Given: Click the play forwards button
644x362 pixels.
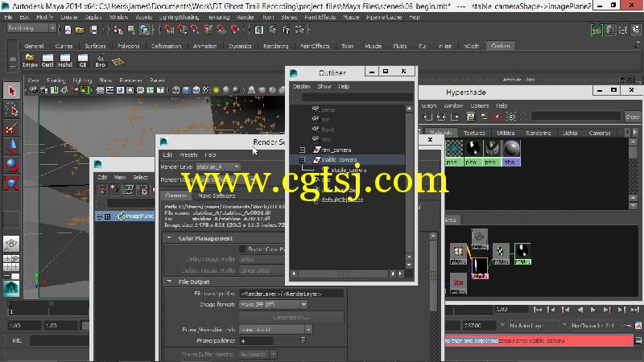Looking at the screenshot, I should 593,310.
